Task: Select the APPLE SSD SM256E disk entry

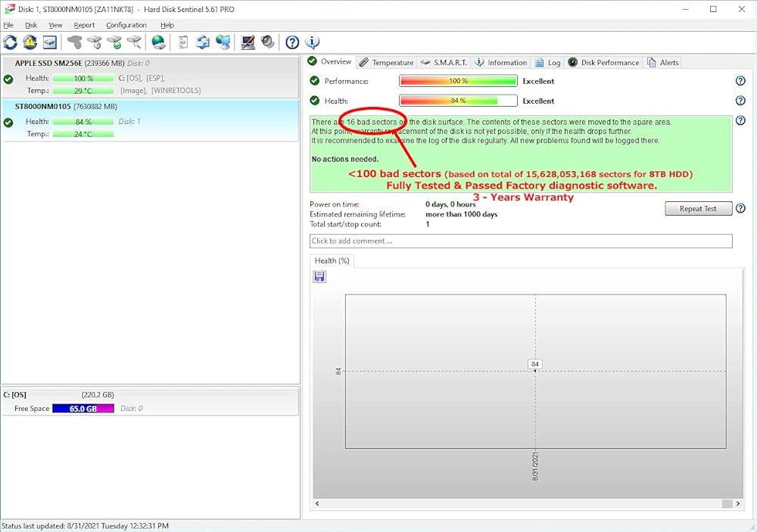Action: 150,77
